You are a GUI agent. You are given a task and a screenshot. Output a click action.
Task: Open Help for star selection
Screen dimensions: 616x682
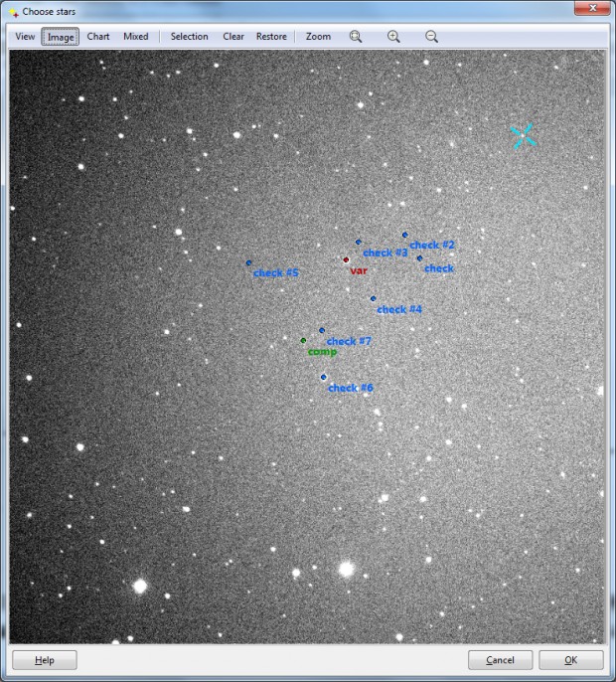click(45, 660)
